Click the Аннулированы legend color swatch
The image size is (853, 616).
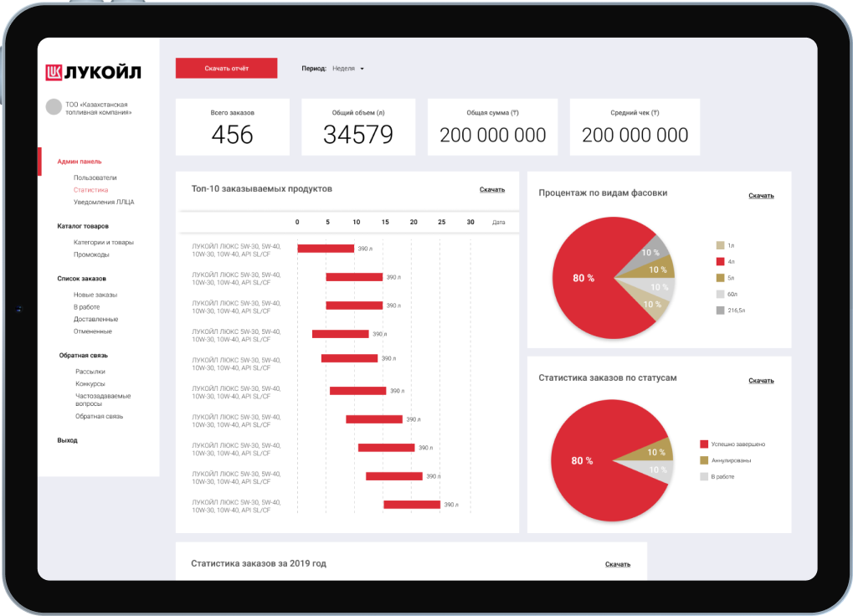[704, 460]
